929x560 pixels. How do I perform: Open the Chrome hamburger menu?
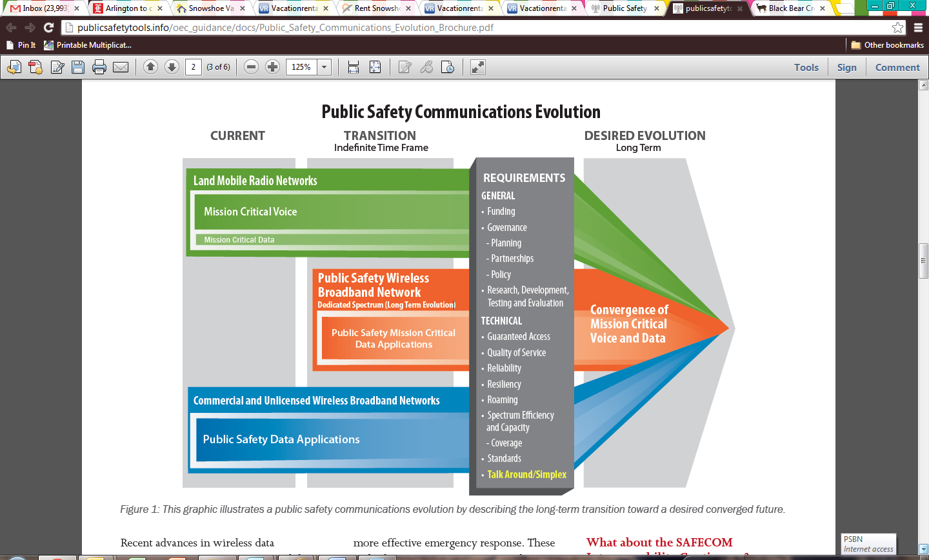(918, 28)
